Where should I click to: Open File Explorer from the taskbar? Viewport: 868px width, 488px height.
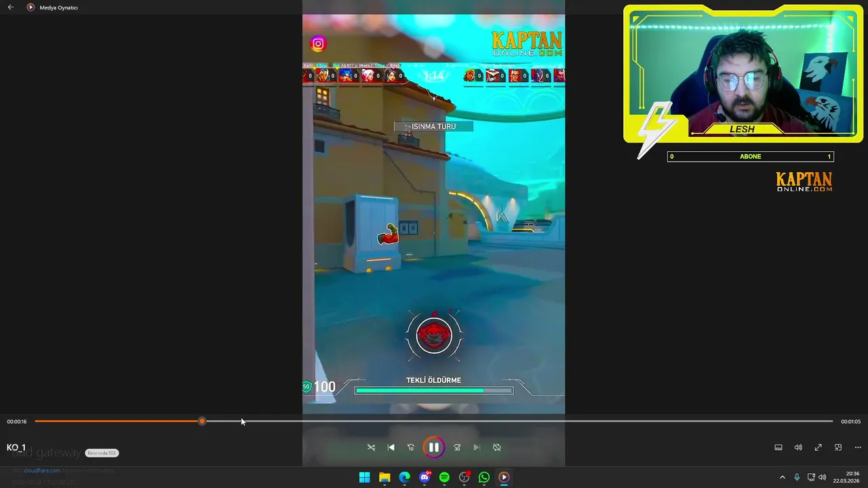384,477
